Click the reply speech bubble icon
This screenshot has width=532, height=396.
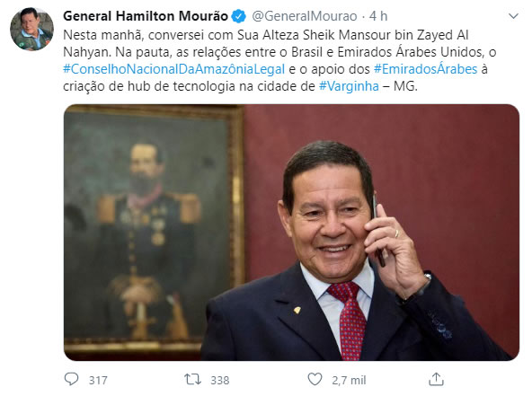(x=71, y=379)
